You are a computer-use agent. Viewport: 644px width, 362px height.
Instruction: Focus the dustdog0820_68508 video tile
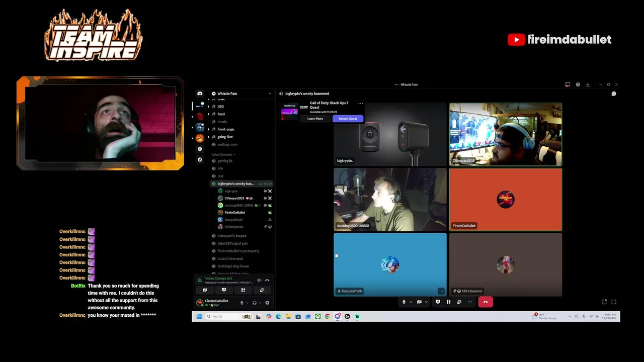click(390, 200)
